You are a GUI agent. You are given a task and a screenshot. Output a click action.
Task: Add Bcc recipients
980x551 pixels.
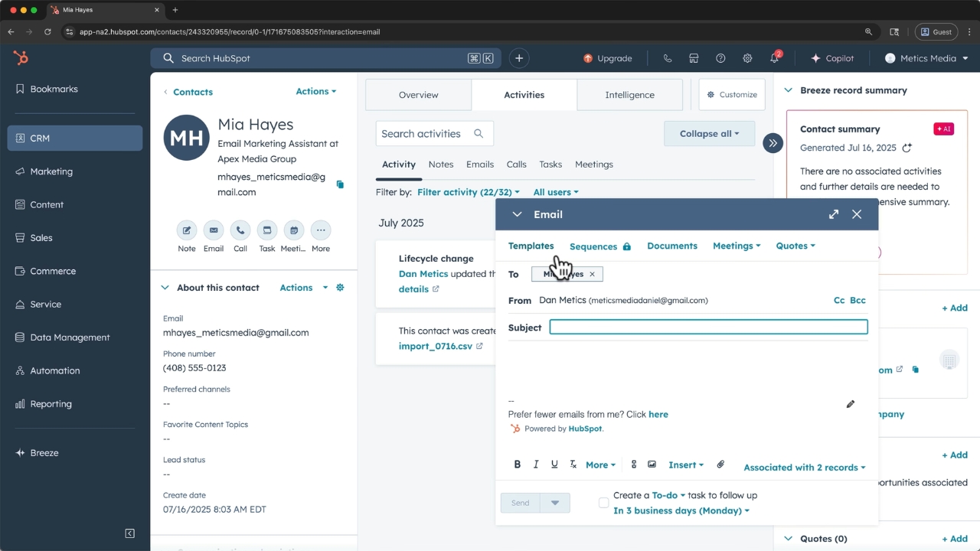[x=857, y=301]
